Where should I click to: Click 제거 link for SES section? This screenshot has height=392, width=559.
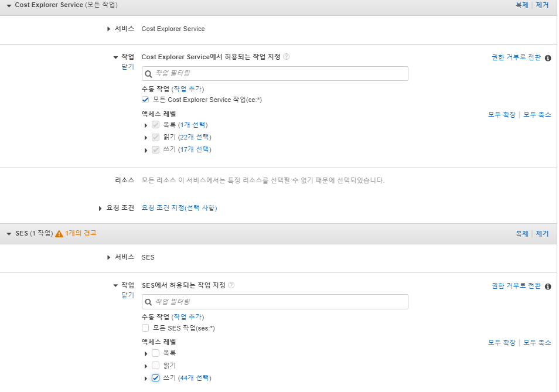[542, 234]
